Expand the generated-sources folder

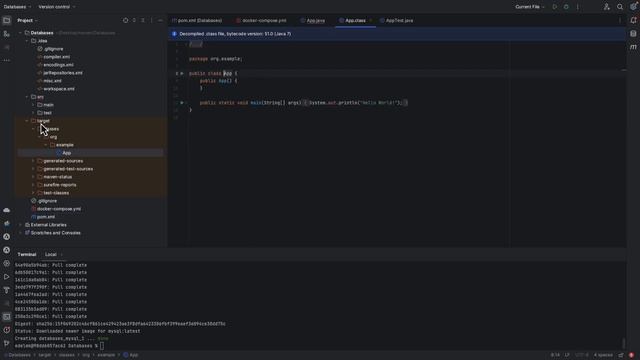click(33, 161)
